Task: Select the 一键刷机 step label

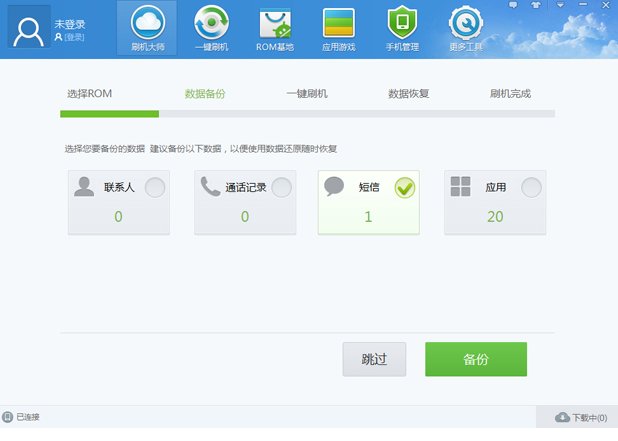Action: tap(307, 94)
